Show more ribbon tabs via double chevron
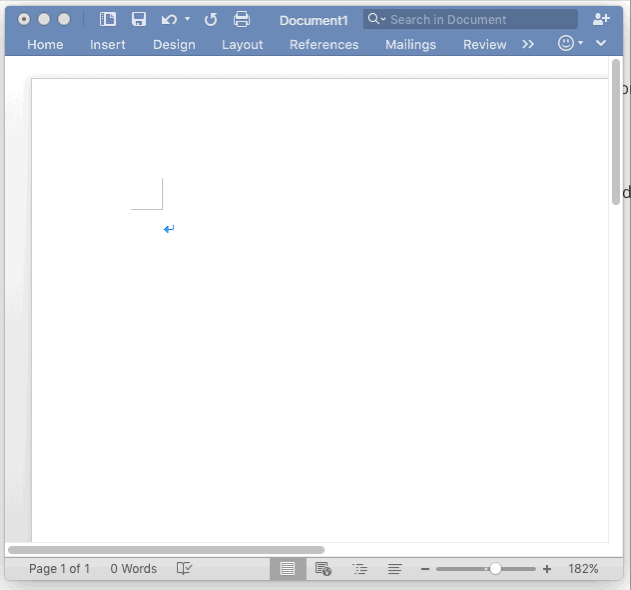The image size is (631, 590). [x=528, y=44]
